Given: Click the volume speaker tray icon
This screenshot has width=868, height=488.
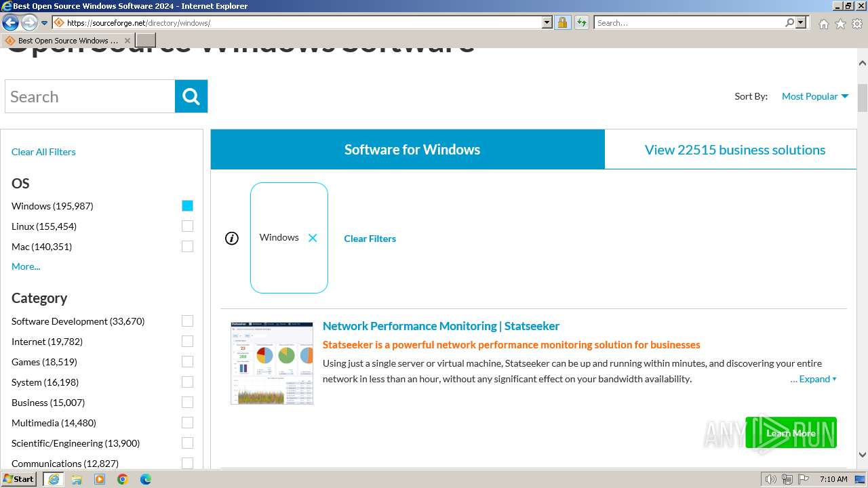Looking at the screenshot, I should tap(770, 479).
